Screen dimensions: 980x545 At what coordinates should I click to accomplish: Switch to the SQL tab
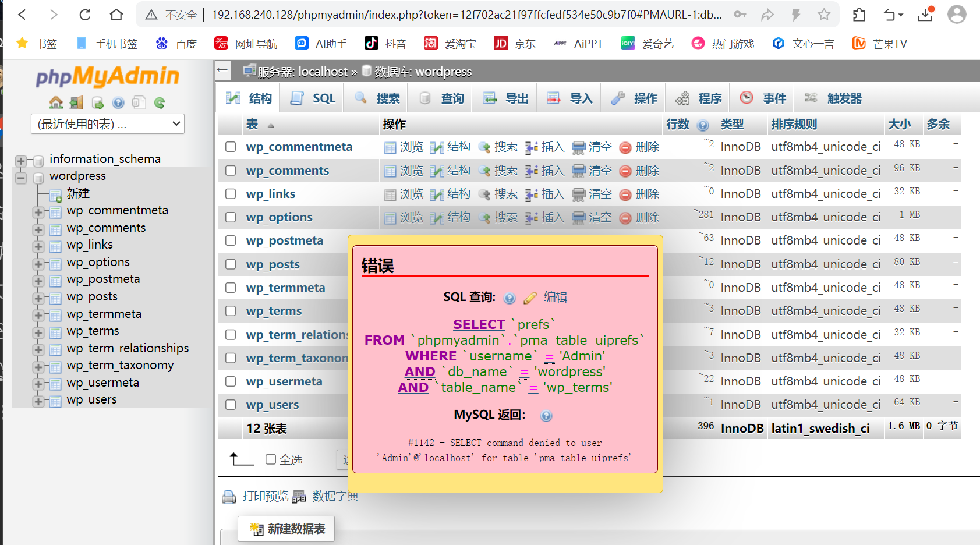click(x=313, y=98)
